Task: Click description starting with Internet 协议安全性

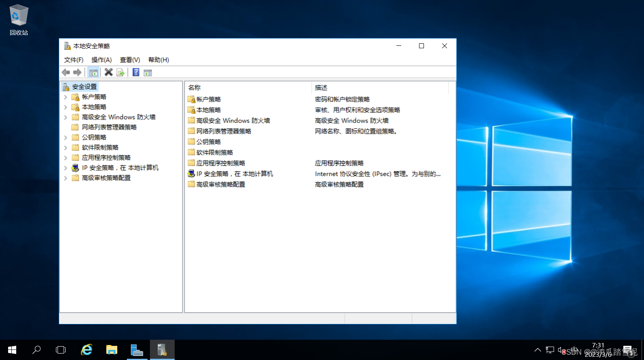Action: point(378,174)
